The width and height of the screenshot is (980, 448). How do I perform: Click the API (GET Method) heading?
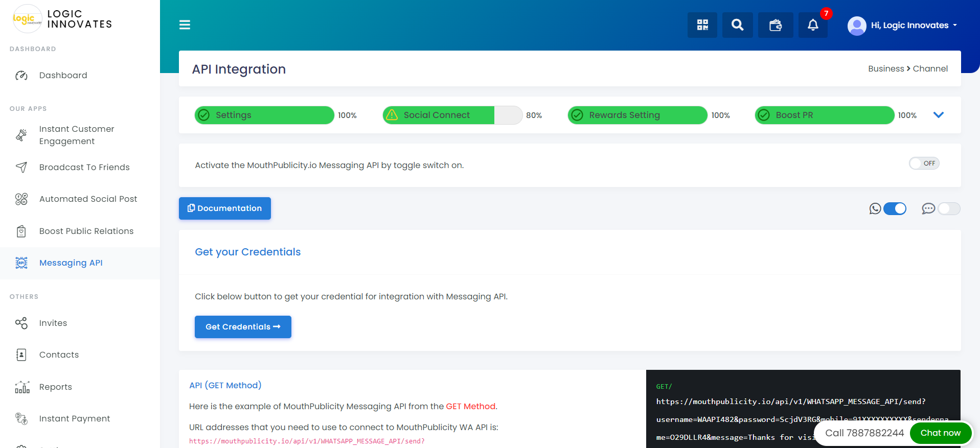click(225, 385)
